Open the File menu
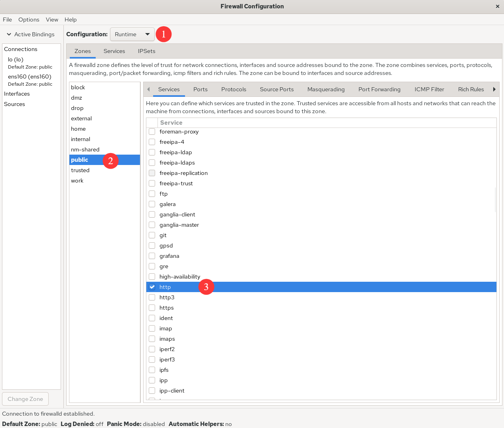 click(x=7, y=20)
